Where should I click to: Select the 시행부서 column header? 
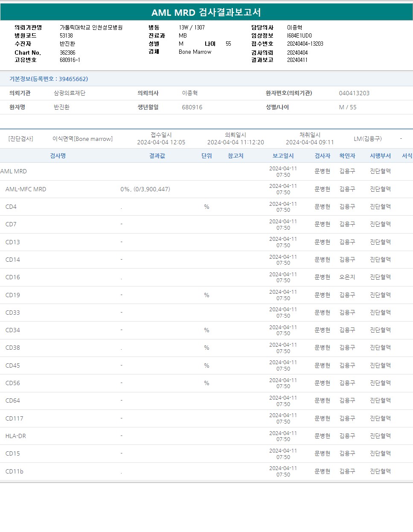380,156
